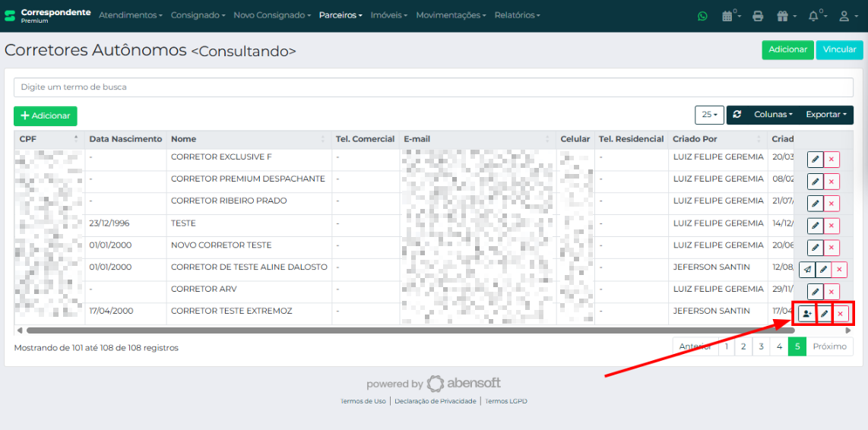868x430 pixels.
Task: Delete the CORRETOR ARV row
Action: (832, 292)
